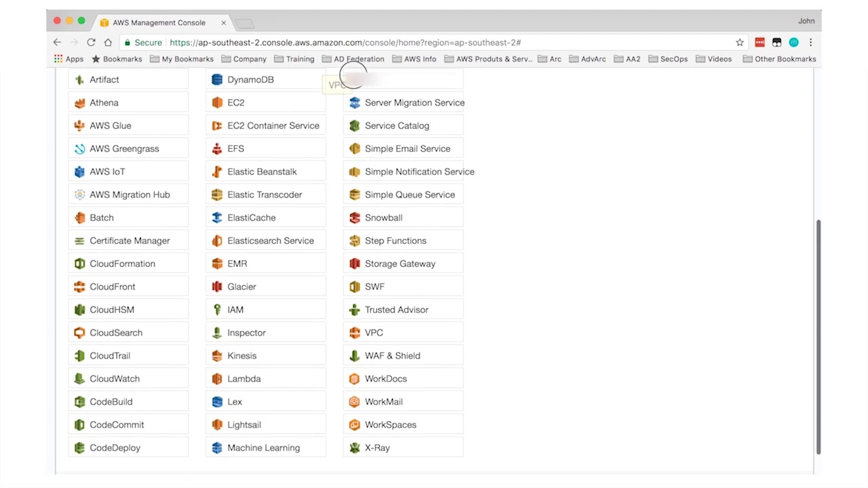Open Elastic Transcoder service

(266, 195)
